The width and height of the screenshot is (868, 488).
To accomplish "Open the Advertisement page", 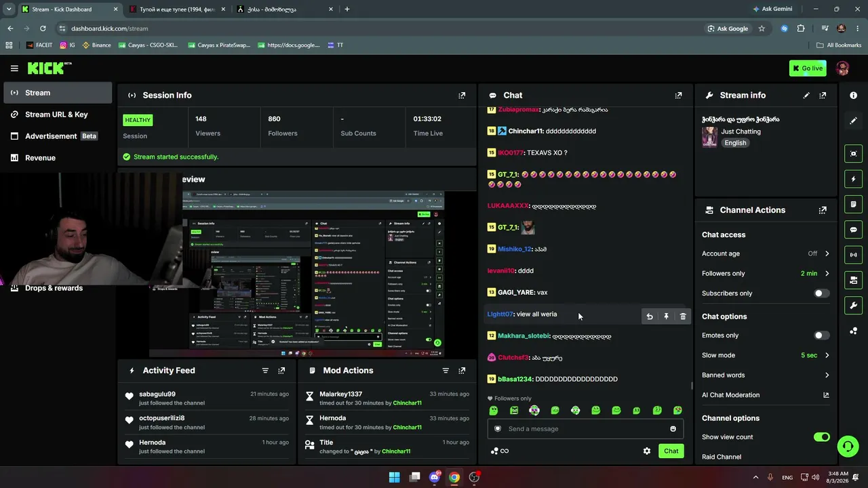I will (x=57, y=136).
